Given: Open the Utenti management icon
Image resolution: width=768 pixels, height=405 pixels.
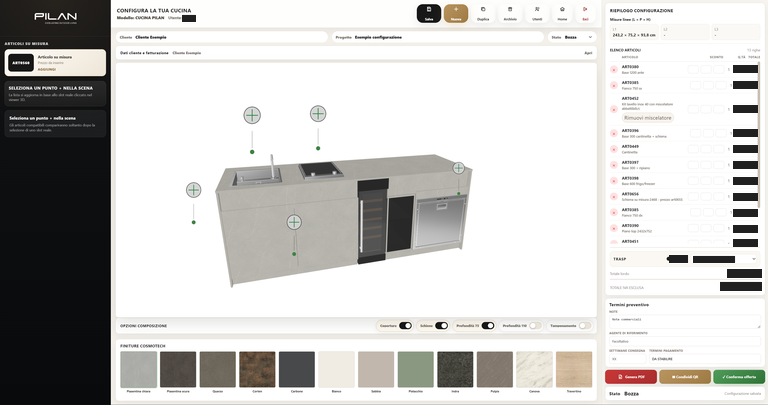Looking at the screenshot, I should click(x=537, y=14).
